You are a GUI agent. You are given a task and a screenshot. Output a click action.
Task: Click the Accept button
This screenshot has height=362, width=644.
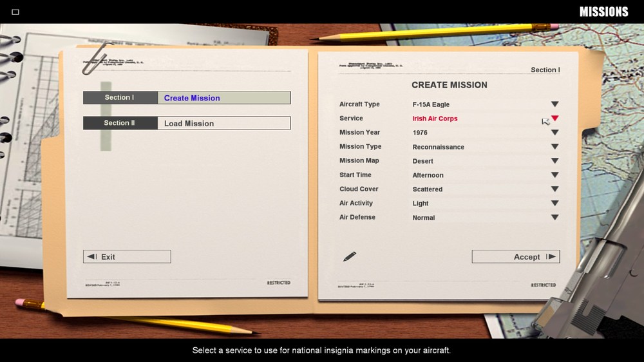[516, 257]
